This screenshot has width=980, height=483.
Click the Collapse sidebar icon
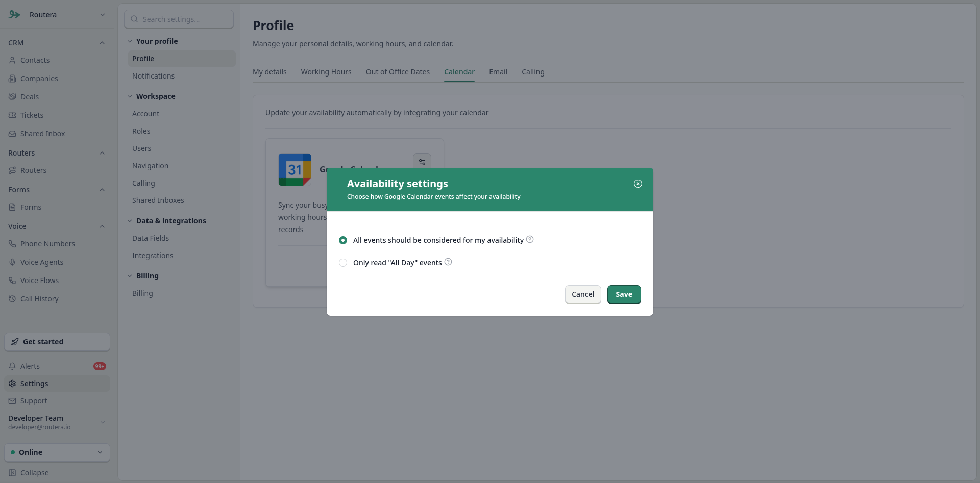pyautogui.click(x=12, y=473)
